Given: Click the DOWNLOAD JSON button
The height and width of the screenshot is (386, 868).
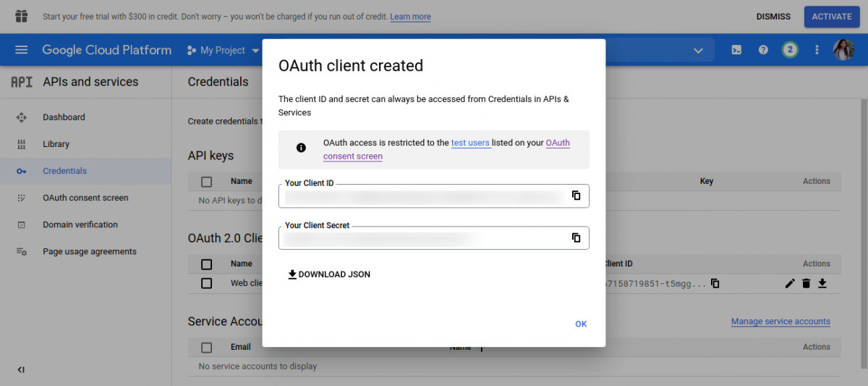Looking at the screenshot, I should [x=329, y=274].
